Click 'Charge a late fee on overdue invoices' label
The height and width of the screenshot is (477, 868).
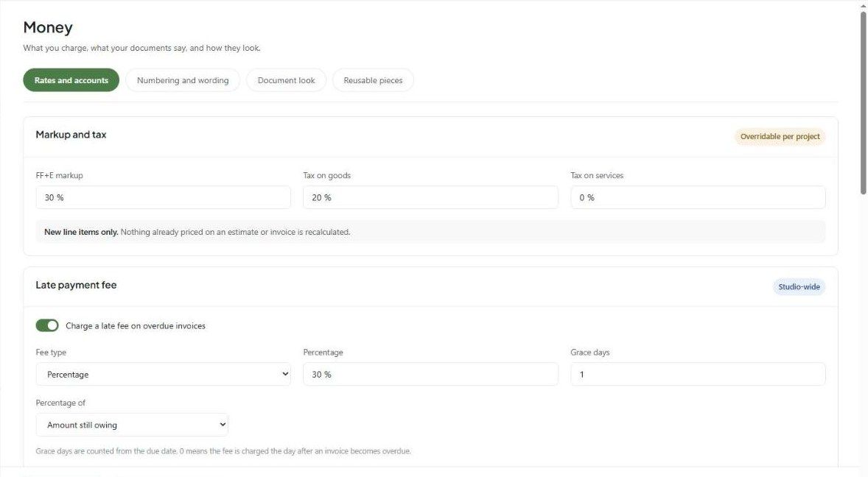136,326
